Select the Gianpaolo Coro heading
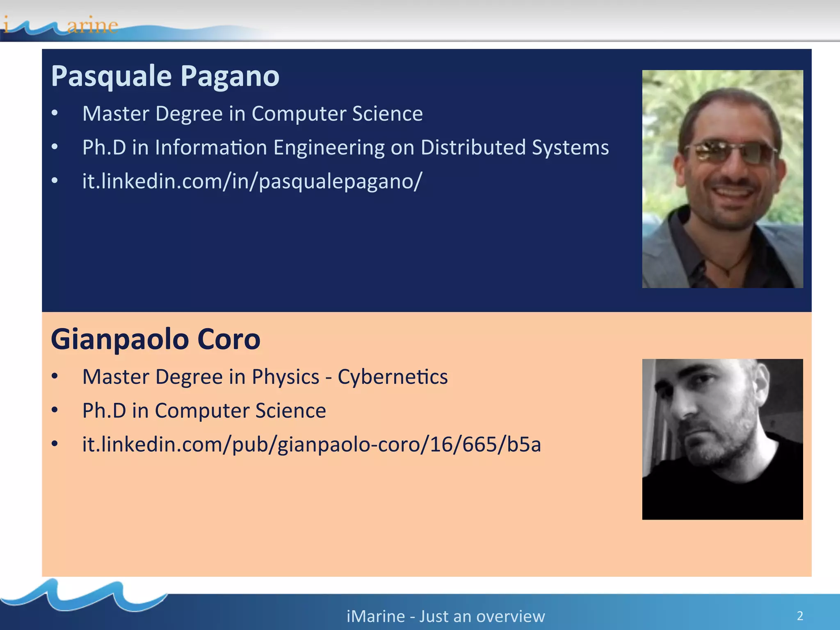This screenshot has height=630, width=840. [155, 340]
